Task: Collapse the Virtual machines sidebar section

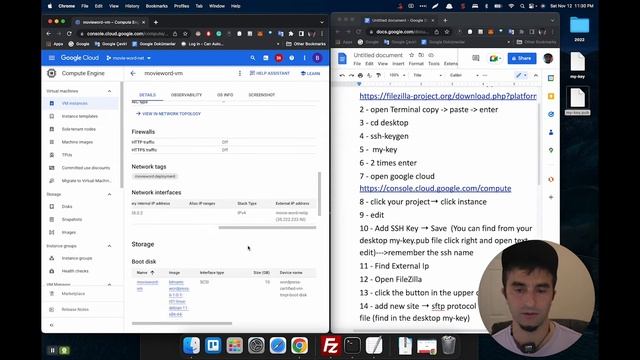Action: click(x=109, y=91)
